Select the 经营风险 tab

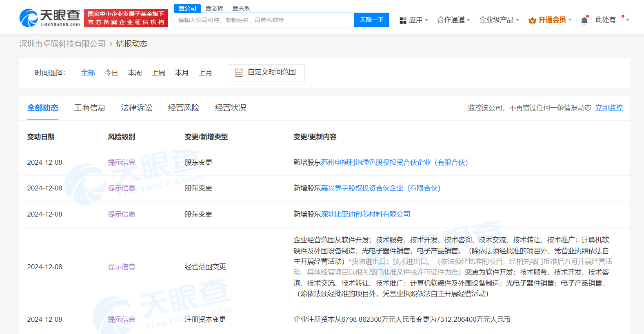[184, 108]
